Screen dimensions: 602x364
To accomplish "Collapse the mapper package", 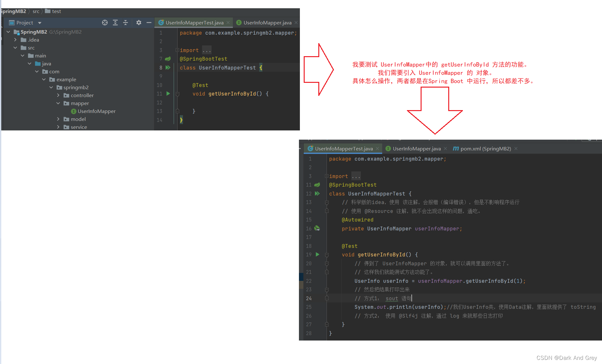I will [x=58, y=103].
